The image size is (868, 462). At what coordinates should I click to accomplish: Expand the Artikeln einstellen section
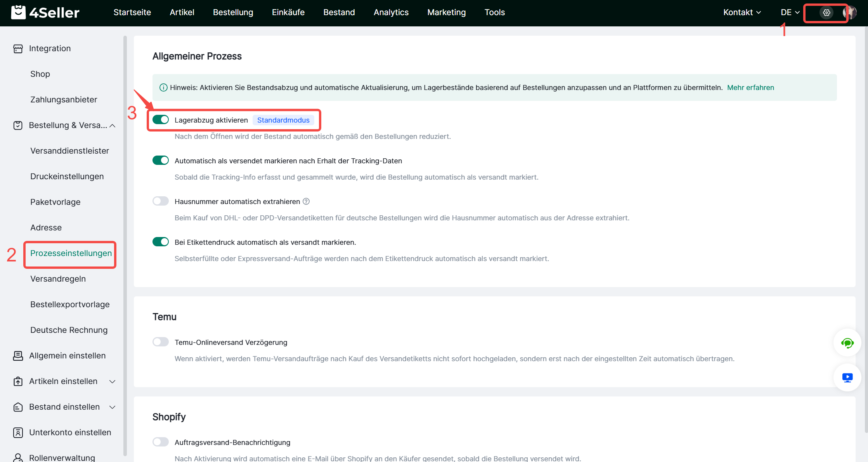click(x=113, y=381)
